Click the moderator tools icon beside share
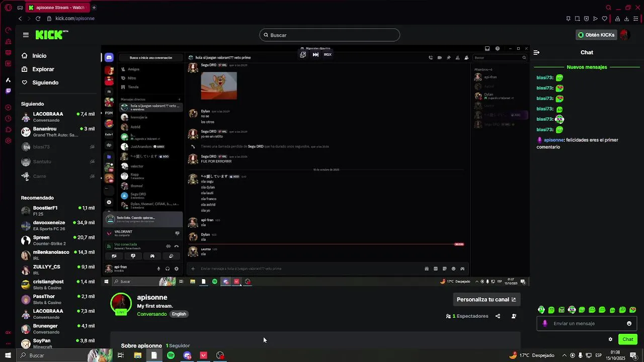This screenshot has height=362, width=644. click(x=514, y=316)
